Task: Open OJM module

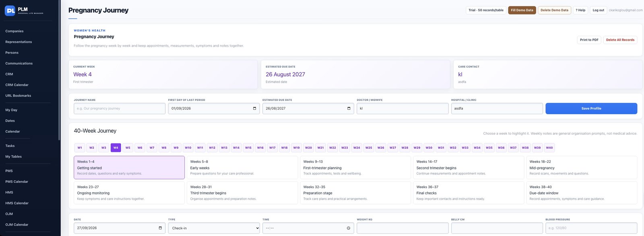Action: coord(9,214)
